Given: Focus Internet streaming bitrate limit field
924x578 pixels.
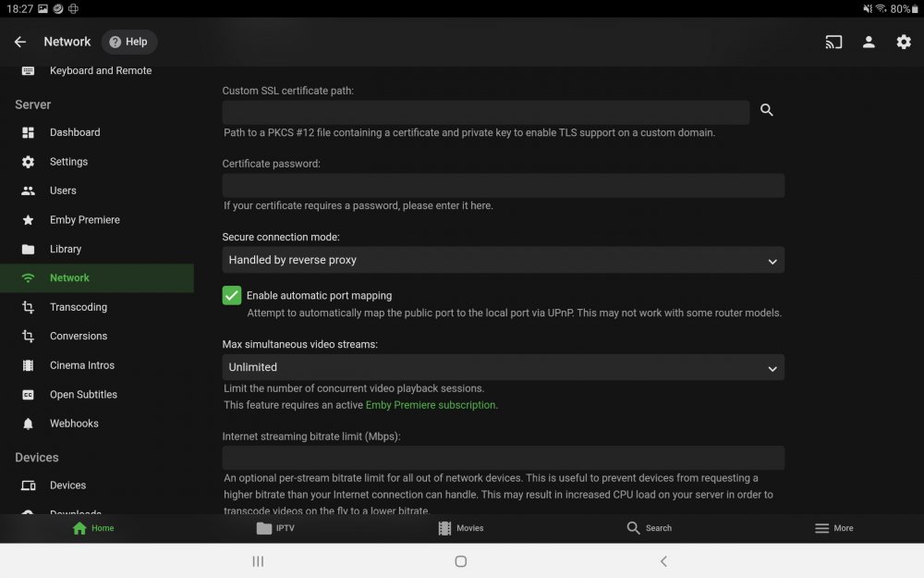Looking at the screenshot, I should (504, 459).
